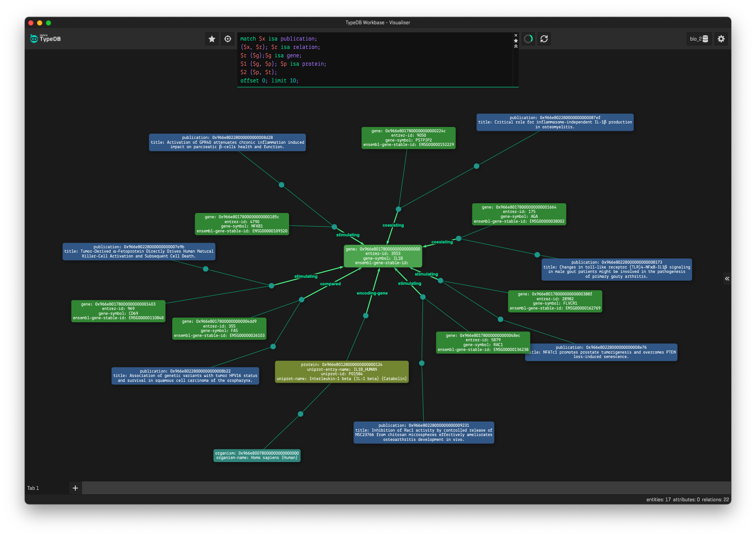Select osteomyelitis IL-1β publication node
756x537 pixels.
click(x=555, y=122)
